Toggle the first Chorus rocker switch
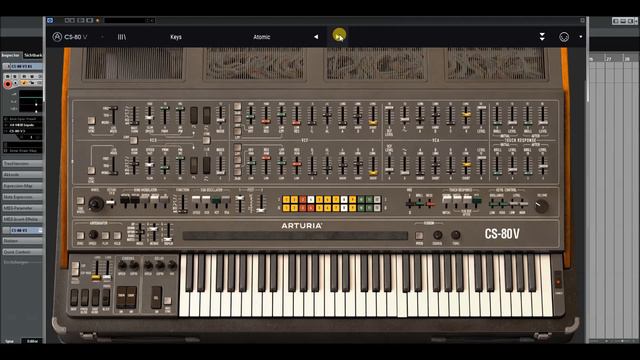The width and height of the screenshot is (640, 360). 121,297
